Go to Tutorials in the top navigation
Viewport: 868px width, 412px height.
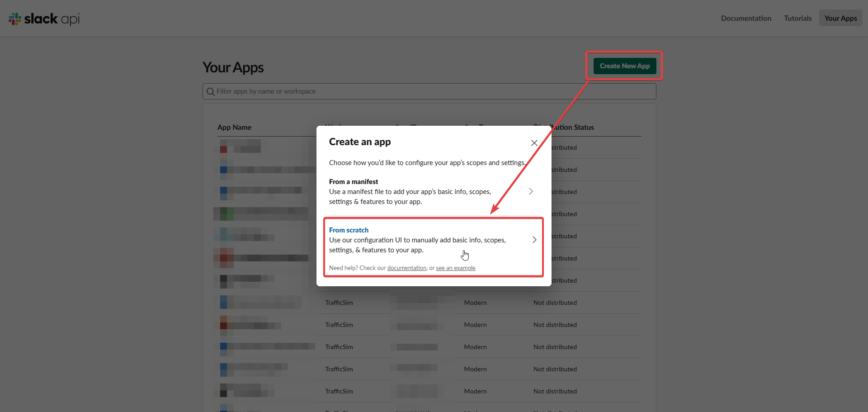[797, 18]
